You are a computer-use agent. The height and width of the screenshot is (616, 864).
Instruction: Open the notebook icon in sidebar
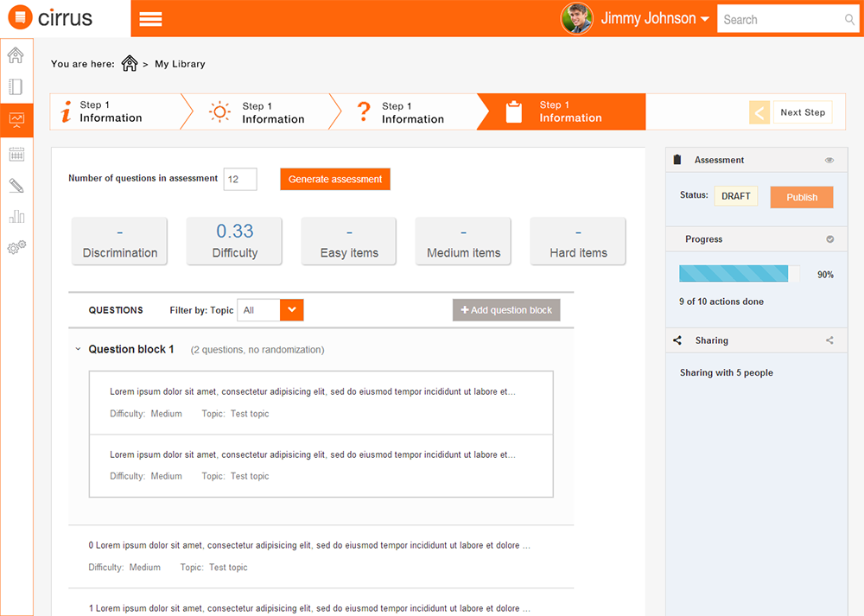click(16, 87)
